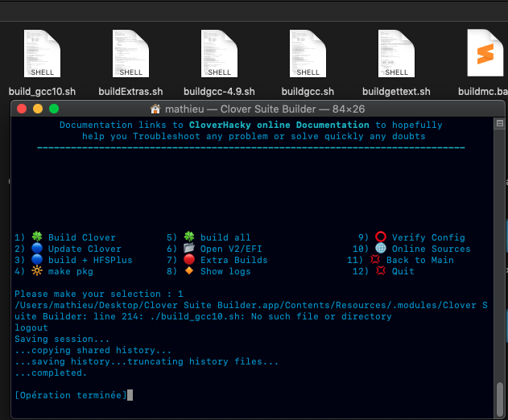
Task: Click the Terminal split pane icon
Action: tap(500, 123)
